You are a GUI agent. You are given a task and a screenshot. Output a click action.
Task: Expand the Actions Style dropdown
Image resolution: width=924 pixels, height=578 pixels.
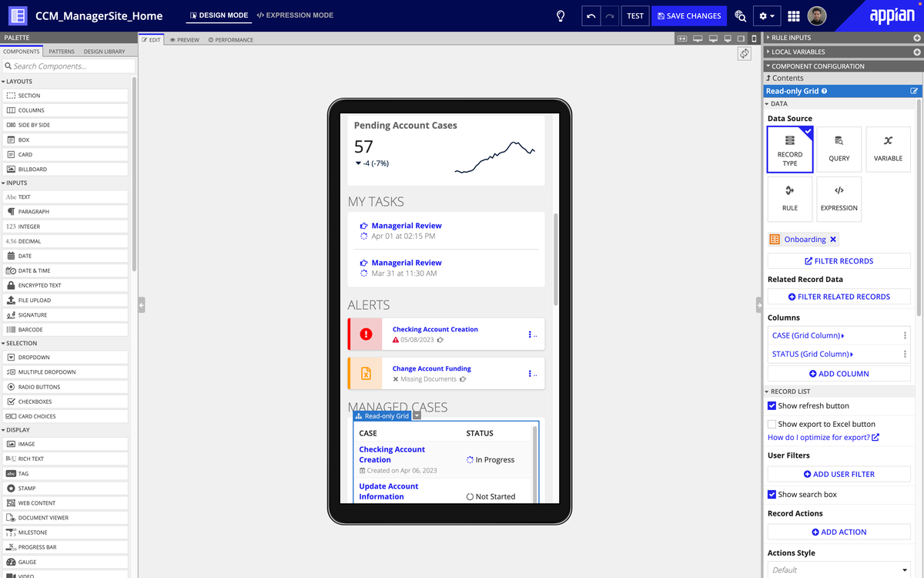(x=839, y=570)
